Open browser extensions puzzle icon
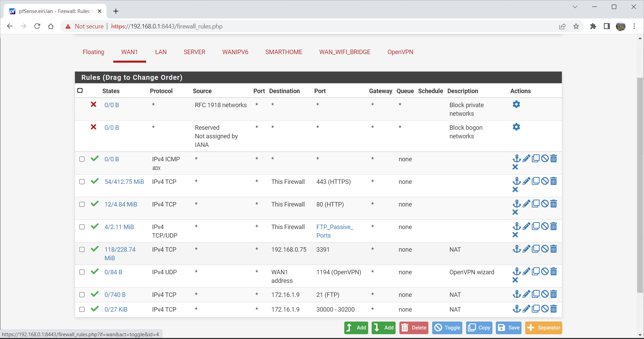 tap(593, 26)
